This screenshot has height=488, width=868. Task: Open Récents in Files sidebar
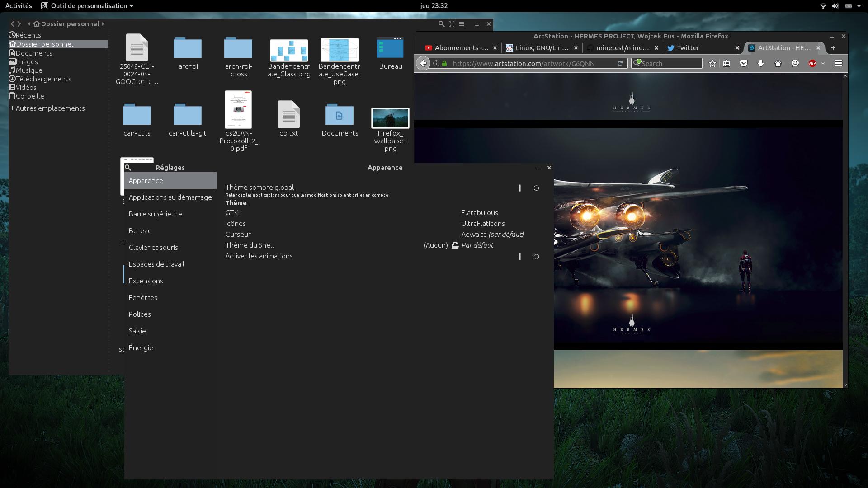(x=58, y=35)
